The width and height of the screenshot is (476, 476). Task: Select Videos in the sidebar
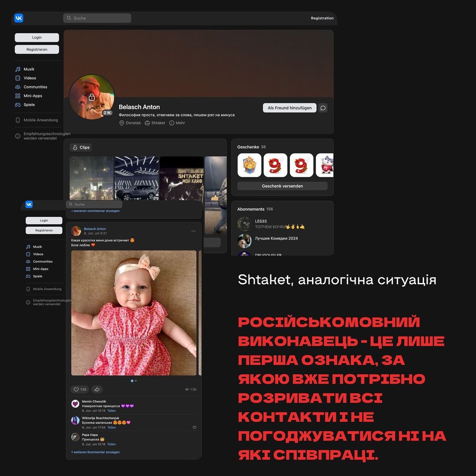tap(29, 78)
